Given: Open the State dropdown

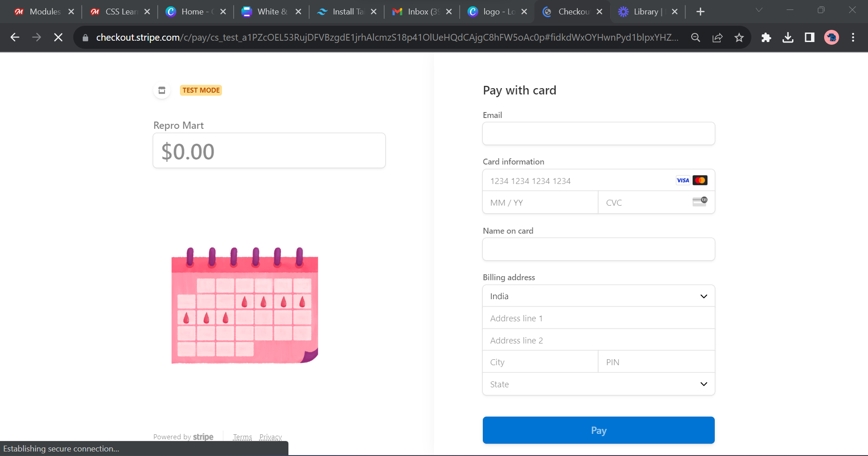Looking at the screenshot, I should click(599, 384).
